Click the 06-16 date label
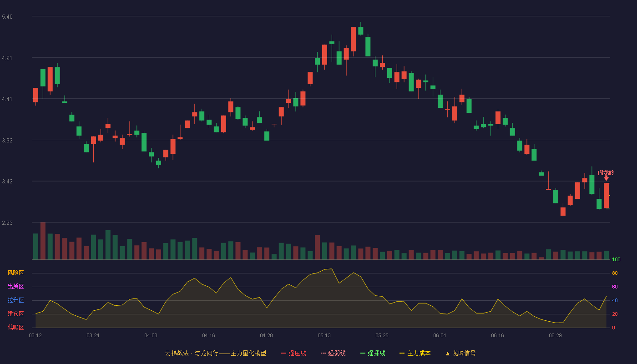 pos(497,335)
